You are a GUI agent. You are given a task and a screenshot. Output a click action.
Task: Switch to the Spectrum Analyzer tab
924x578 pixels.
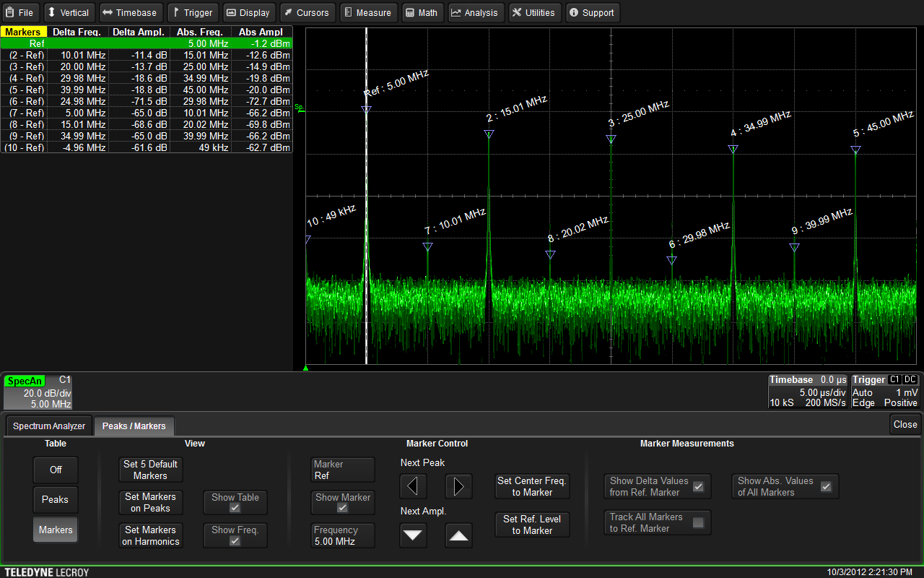[x=48, y=426]
